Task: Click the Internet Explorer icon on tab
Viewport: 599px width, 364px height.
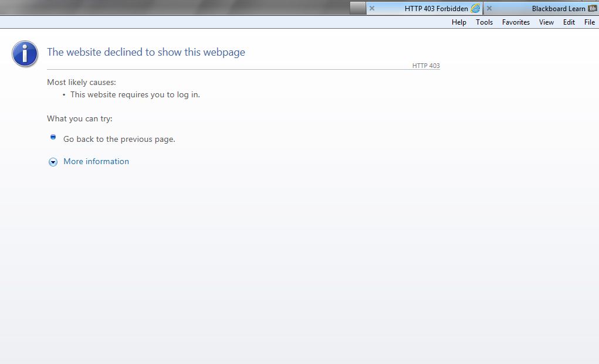Action: pyautogui.click(x=475, y=8)
